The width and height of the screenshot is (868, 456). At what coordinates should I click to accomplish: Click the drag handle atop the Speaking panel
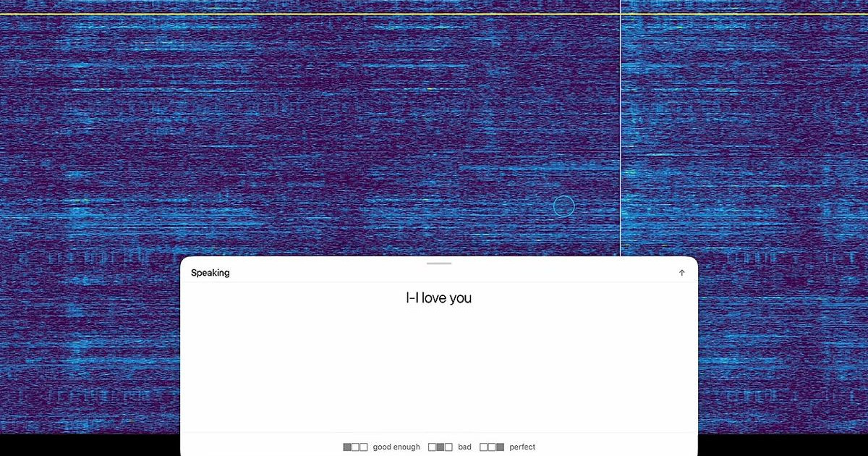click(x=439, y=263)
